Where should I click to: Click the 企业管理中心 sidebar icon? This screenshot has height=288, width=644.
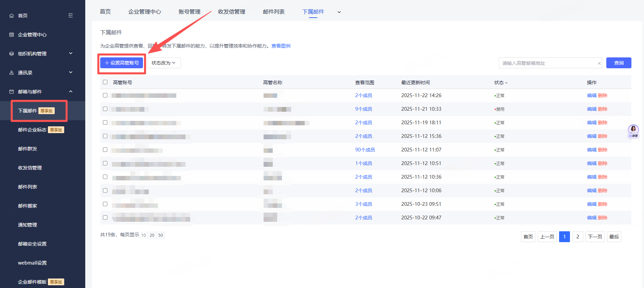click(12, 35)
